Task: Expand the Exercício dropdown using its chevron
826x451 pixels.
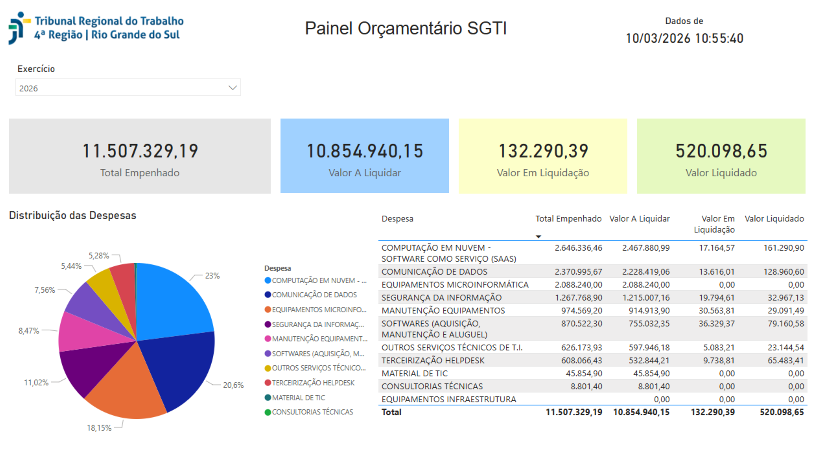Action: pyautogui.click(x=233, y=88)
